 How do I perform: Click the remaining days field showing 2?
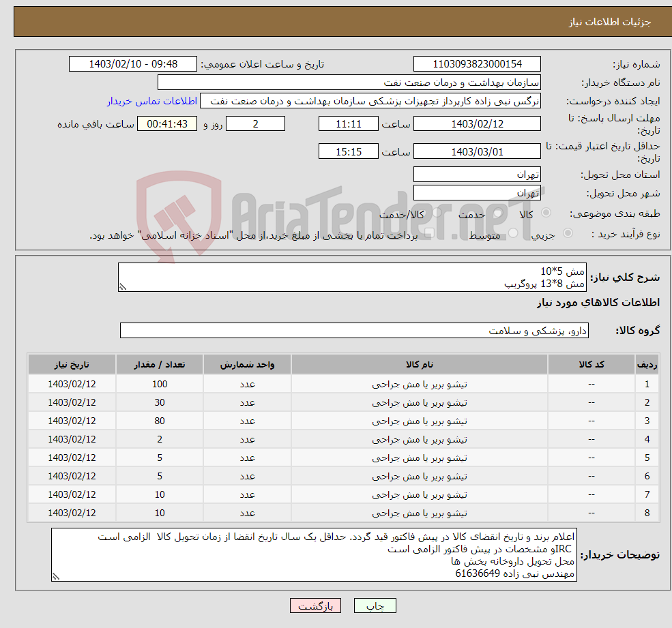(255, 124)
